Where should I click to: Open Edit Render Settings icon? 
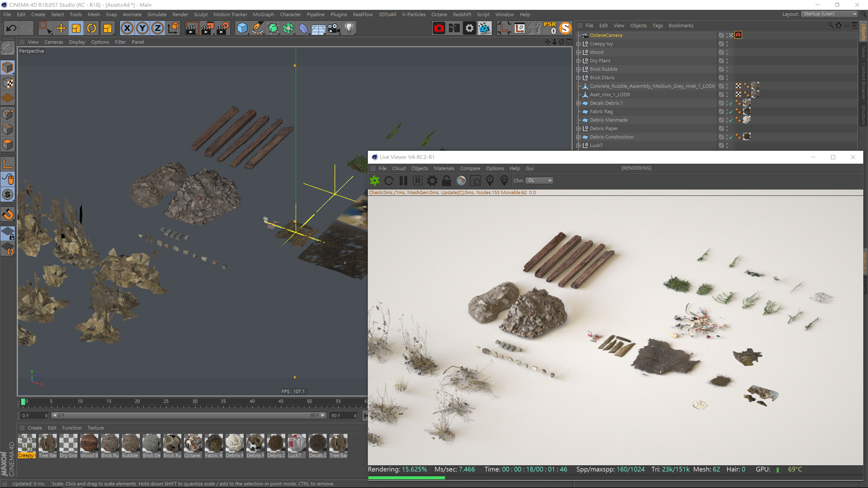tap(223, 28)
